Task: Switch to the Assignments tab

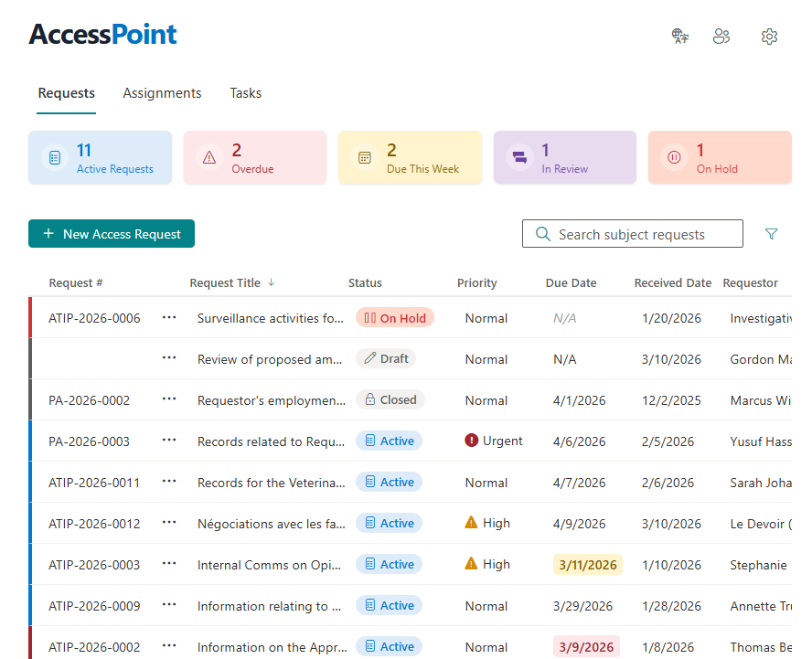Action: click(162, 92)
